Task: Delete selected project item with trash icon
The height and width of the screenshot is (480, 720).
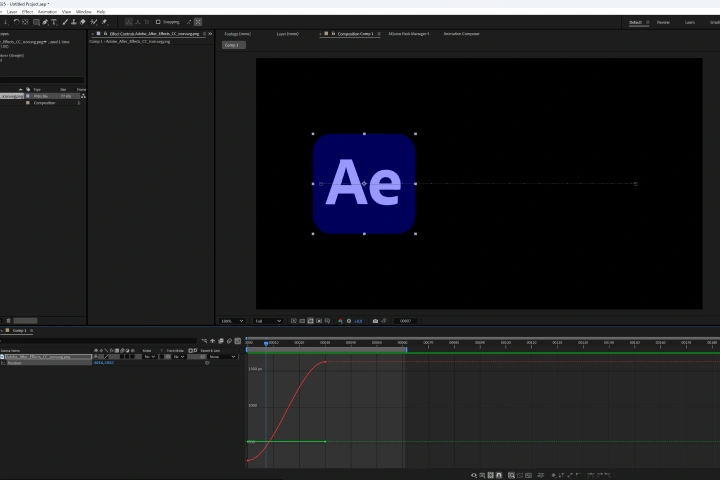Action: coord(8,321)
